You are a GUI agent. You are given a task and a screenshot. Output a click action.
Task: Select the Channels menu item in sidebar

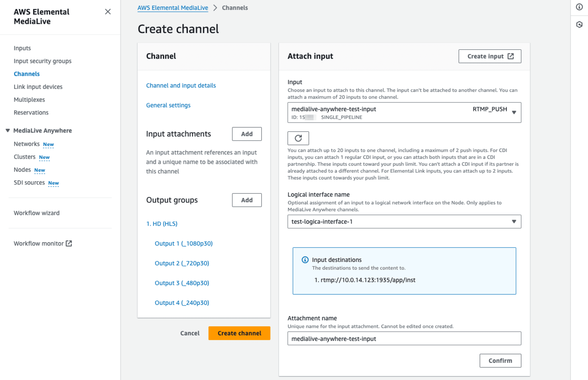point(27,74)
